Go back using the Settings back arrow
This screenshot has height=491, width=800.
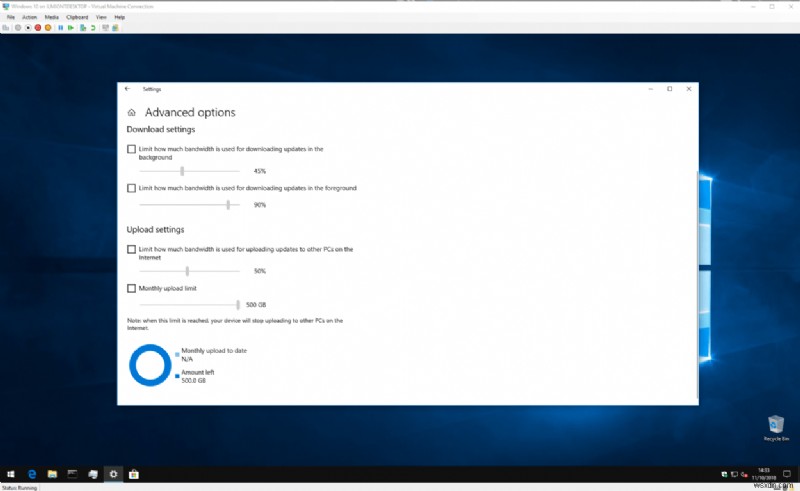tap(128, 89)
